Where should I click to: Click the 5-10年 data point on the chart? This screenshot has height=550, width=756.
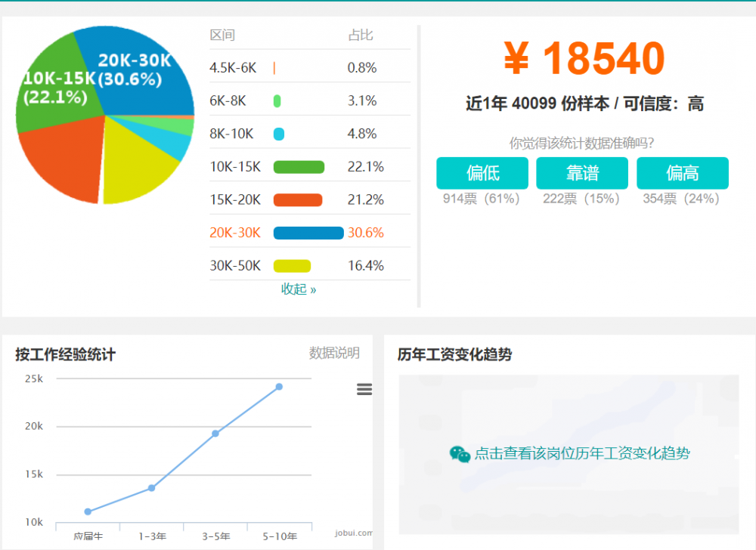coord(278,386)
